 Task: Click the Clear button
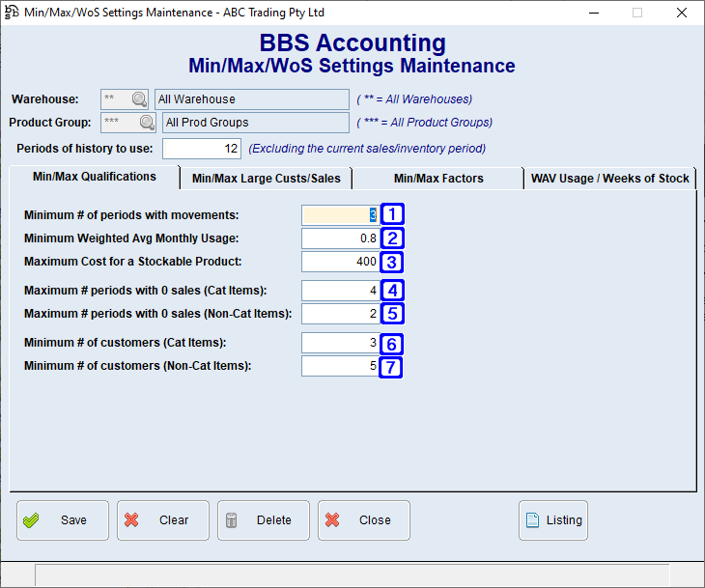(x=163, y=520)
